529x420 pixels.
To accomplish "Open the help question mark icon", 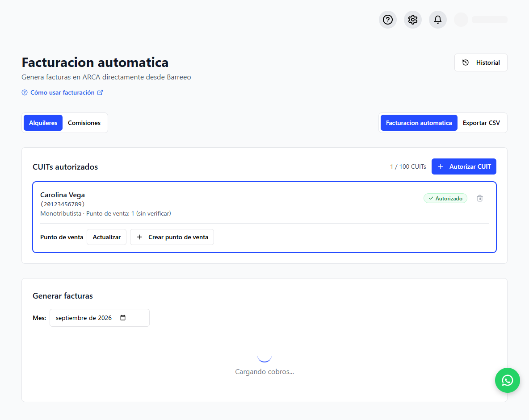I will point(388,20).
